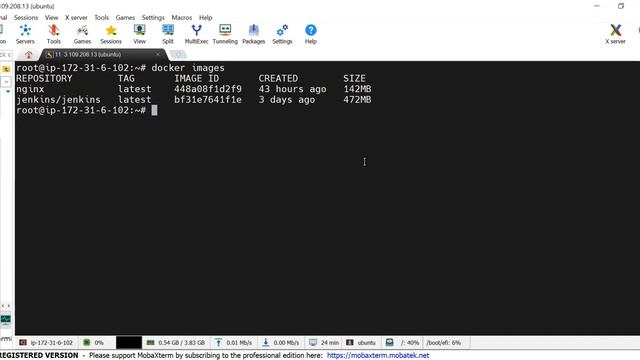Launch the MultiExec toolbar icon
Viewport: 640px width, 360px height.
(196, 34)
